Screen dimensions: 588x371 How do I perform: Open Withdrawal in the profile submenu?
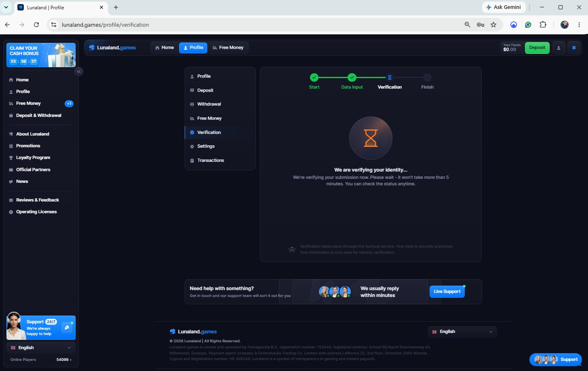220,104
